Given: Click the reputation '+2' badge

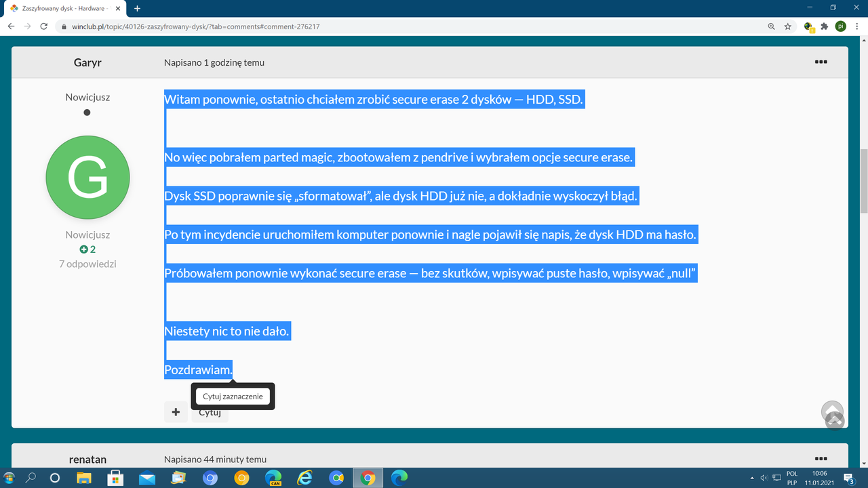Looking at the screenshot, I should [x=87, y=249].
